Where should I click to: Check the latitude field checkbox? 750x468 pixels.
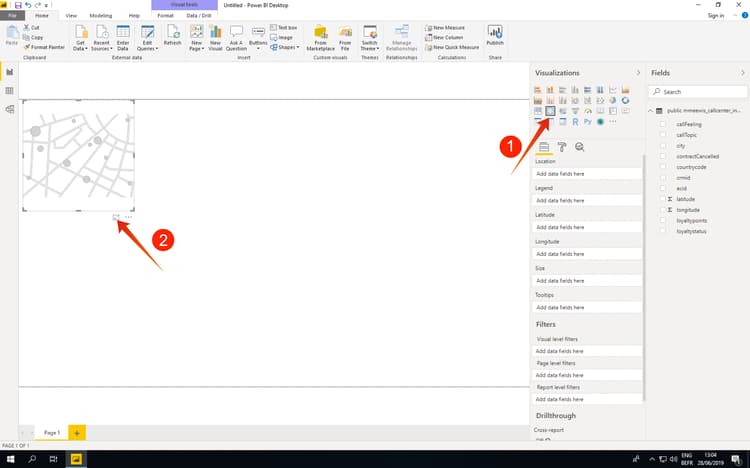663,199
